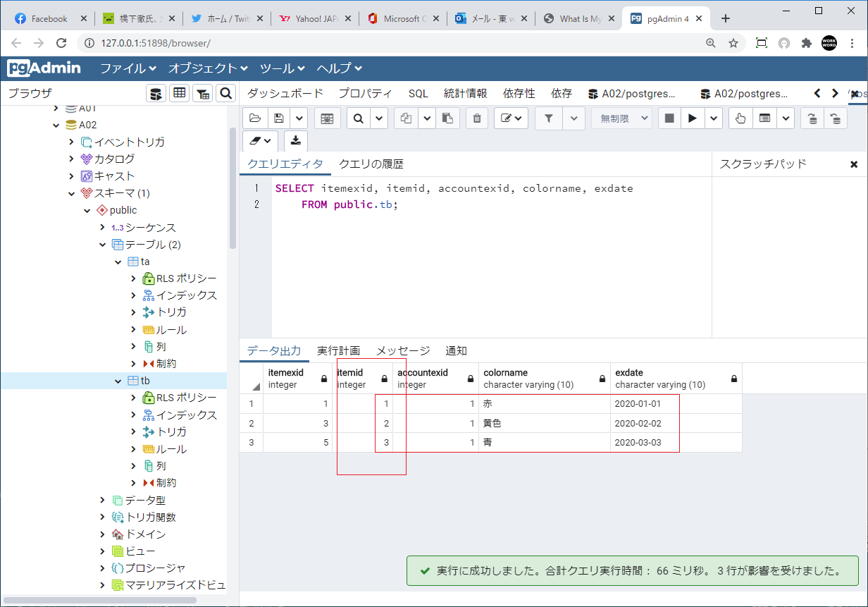Collapse the スキーマ (1) node

(x=71, y=193)
